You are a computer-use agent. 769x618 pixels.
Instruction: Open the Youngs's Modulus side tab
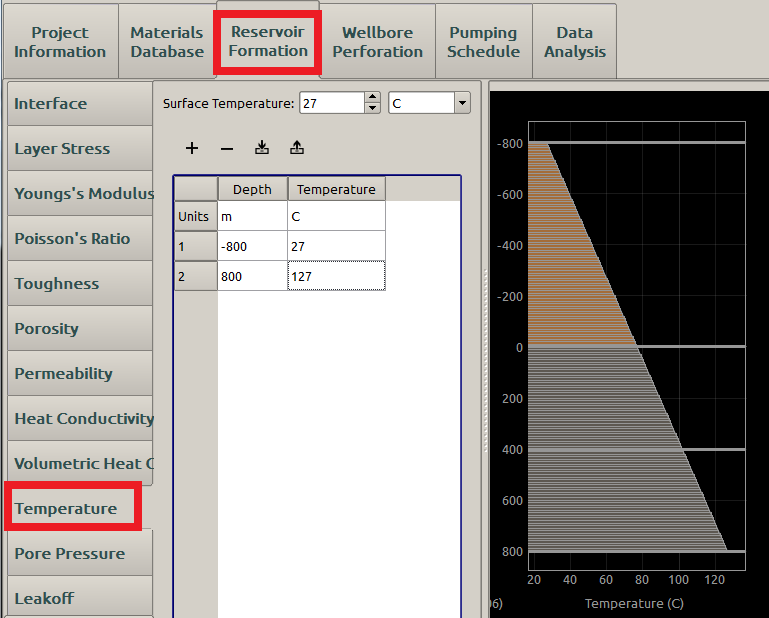pos(80,194)
